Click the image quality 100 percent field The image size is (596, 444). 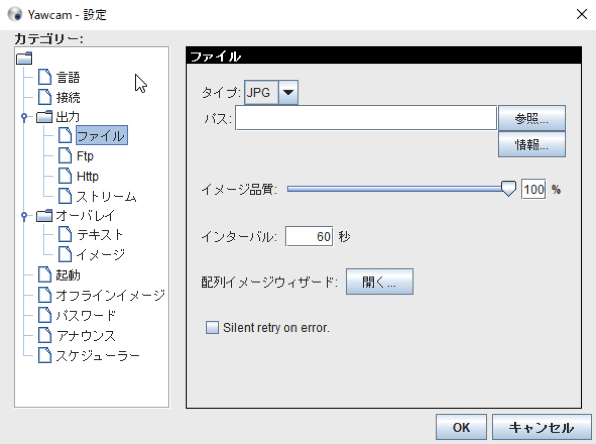[534, 189]
